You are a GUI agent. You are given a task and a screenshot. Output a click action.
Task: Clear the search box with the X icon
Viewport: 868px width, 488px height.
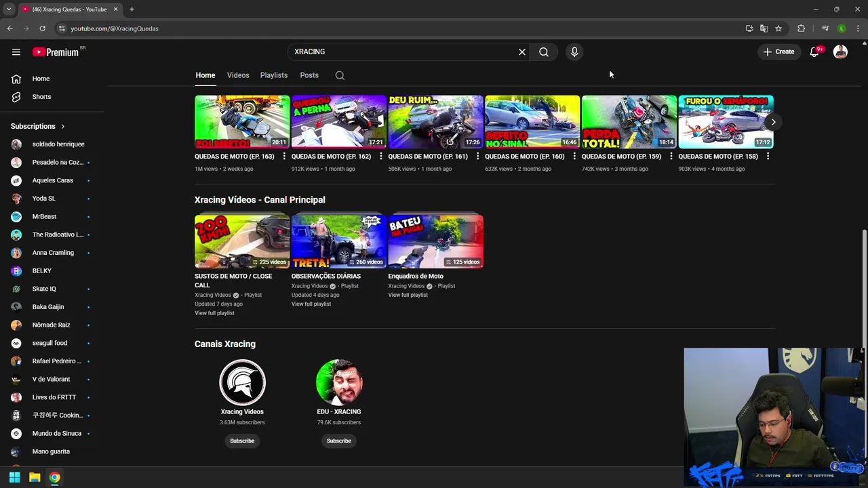(x=522, y=52)
